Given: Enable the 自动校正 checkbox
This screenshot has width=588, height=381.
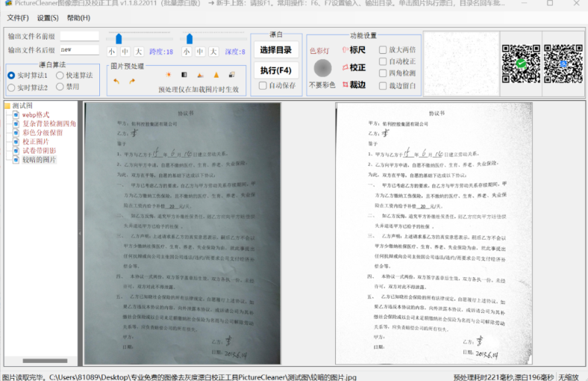Looking at the screenshot, I should pyautogui.click(x=383, y=61).
